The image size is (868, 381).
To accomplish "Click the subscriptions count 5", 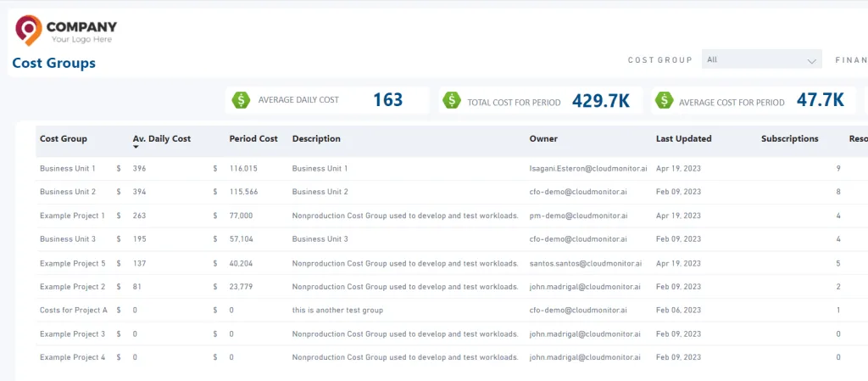I will coord(838,263).
